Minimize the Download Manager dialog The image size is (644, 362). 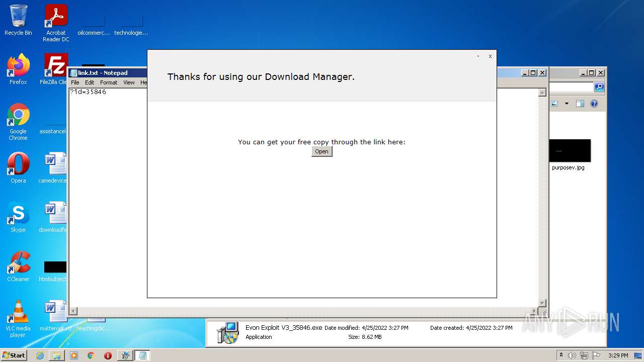point(478,56)
